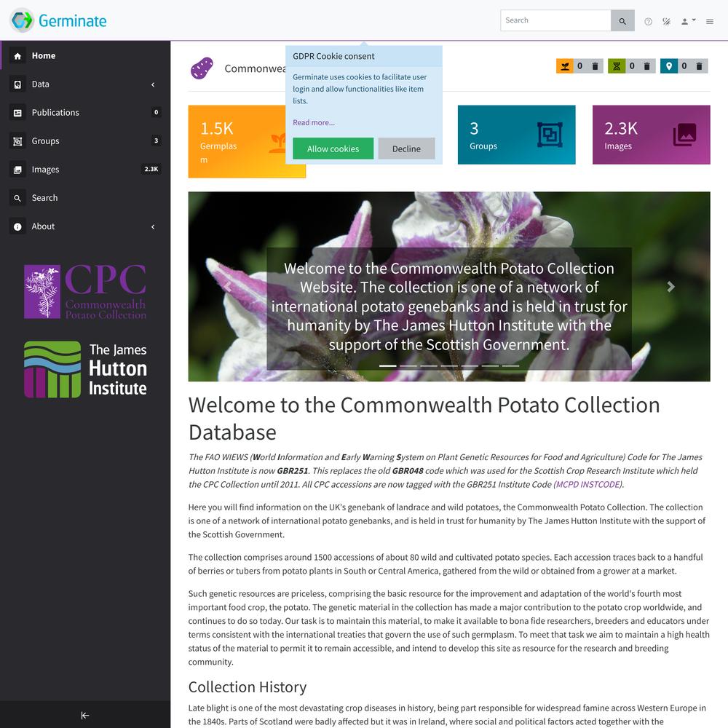Click the blue marked locations pin icon

click(x=668, y=66)
